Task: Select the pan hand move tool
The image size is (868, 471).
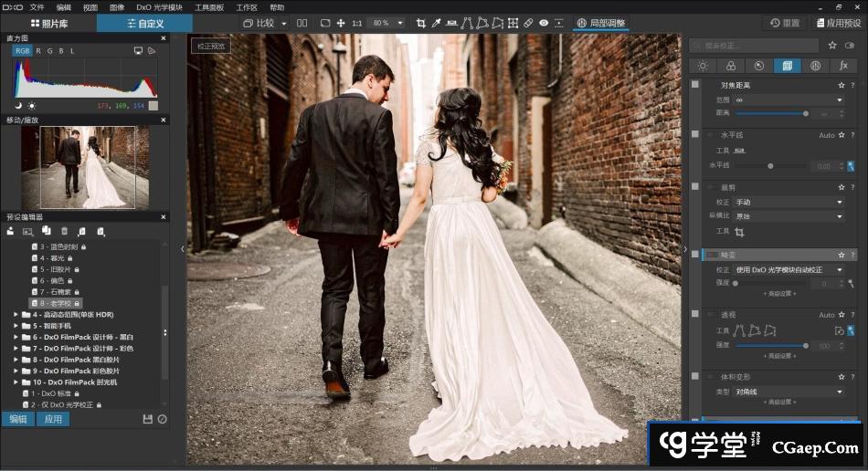Action: click(x=341, y=23)
